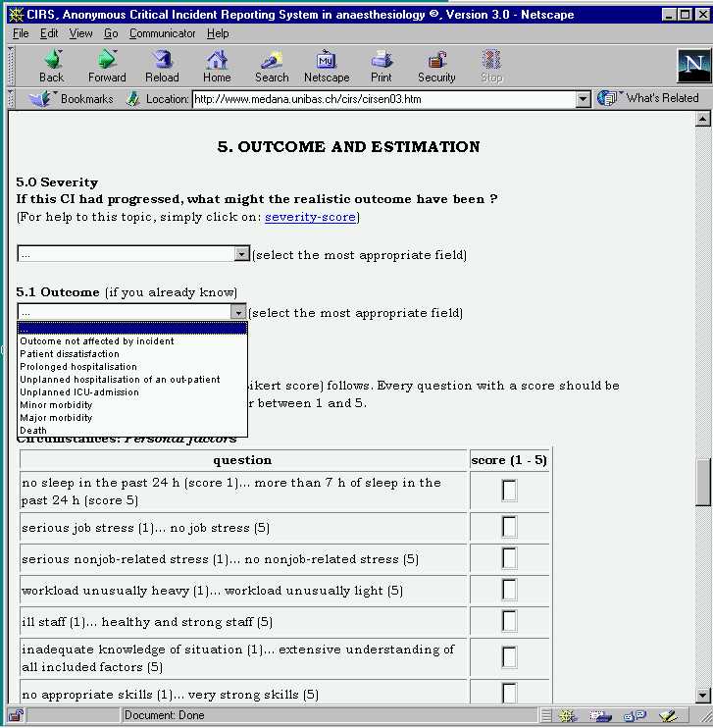
Task: Open the File menu
Action: pyautogui.click(x=21, y=33)
